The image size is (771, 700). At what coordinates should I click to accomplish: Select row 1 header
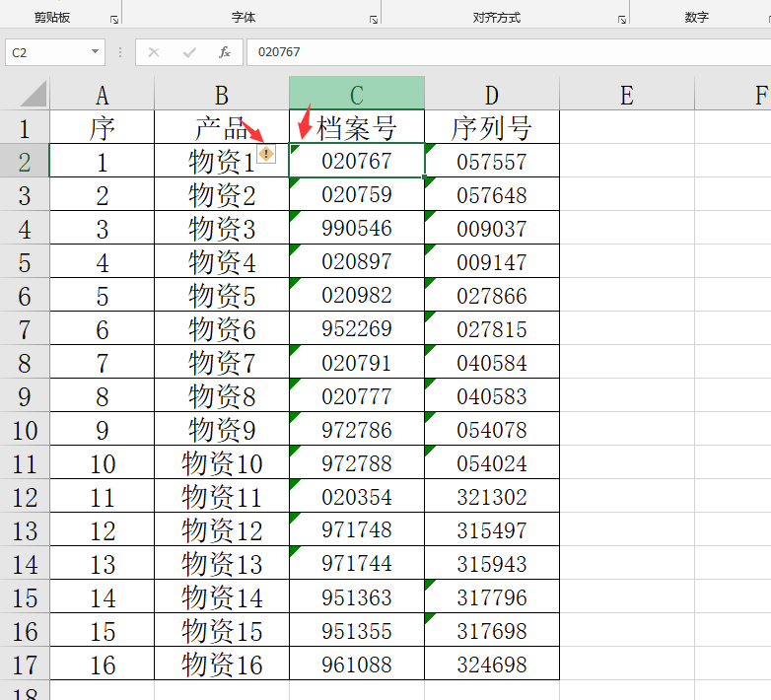[25, 127]
